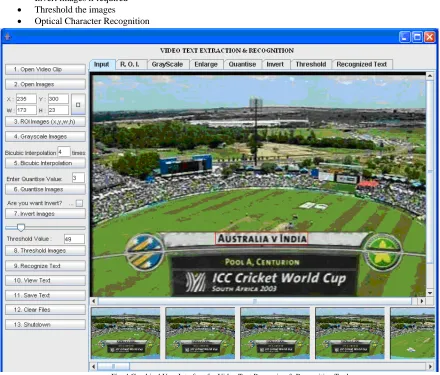Click '1. Open Video Clip' button
This screenshot has width=440, height=375.
coord(45,69)
